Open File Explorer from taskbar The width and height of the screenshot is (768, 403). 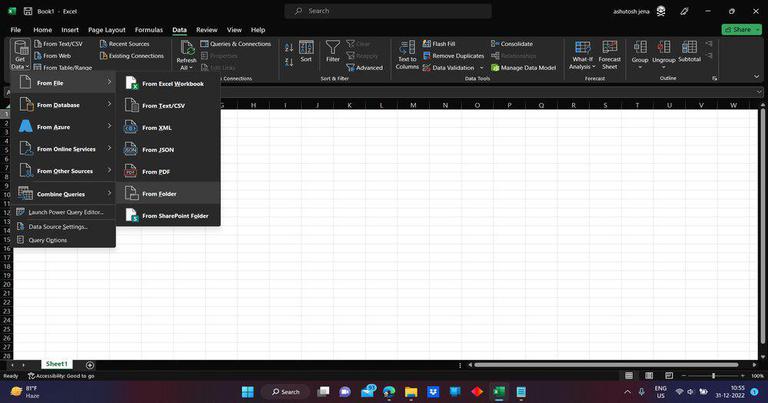(411, 392)
